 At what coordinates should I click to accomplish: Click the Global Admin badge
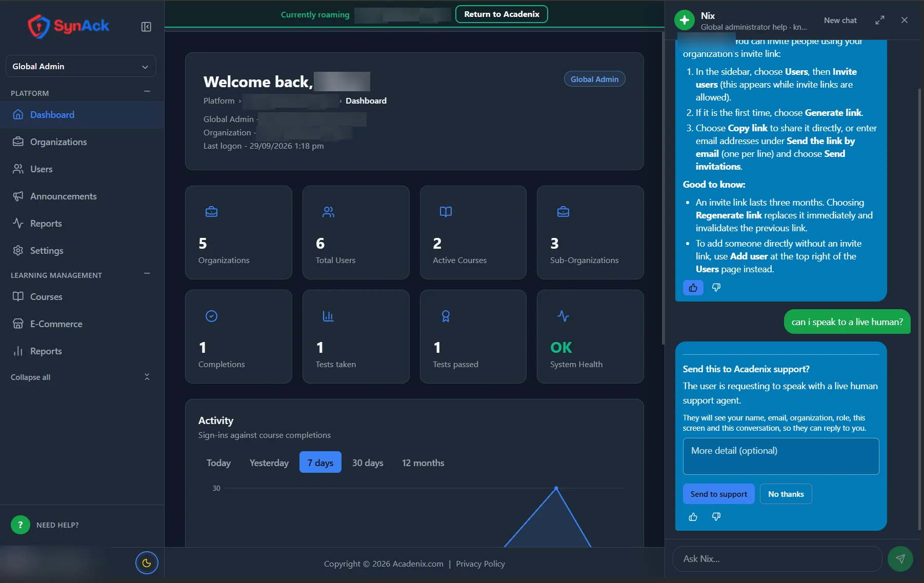tap(594, 79)
